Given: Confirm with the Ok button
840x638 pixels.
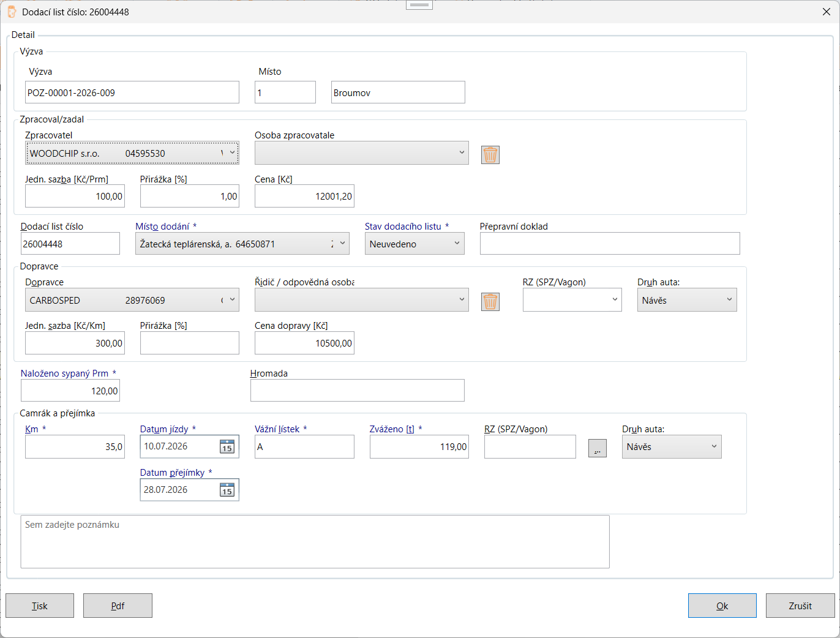Looking at the screenshot, I should pyautogui.click(x=722, y=606).
